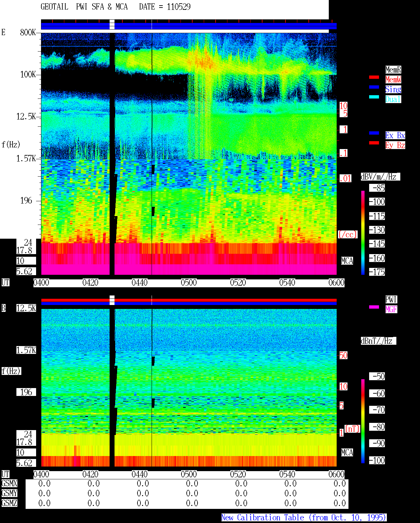Click the red Ey Bz legend swatch
Screen dimensions: 420x523
(374, 143)
